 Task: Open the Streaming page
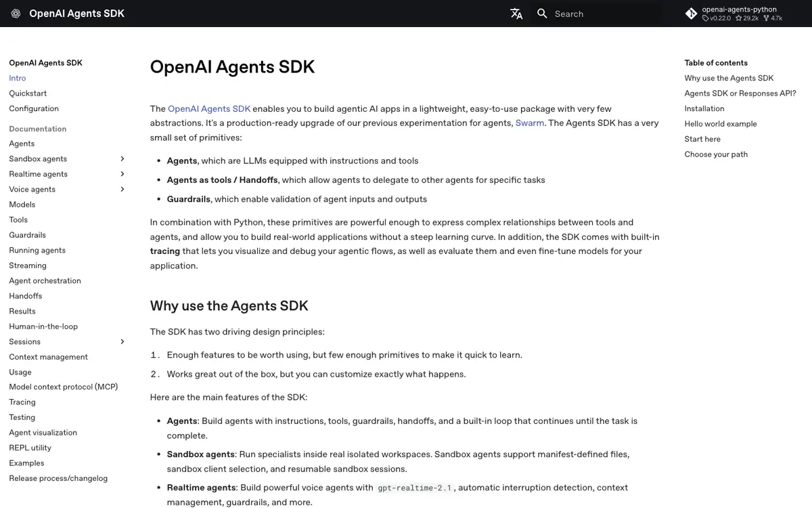pos(28,266)
